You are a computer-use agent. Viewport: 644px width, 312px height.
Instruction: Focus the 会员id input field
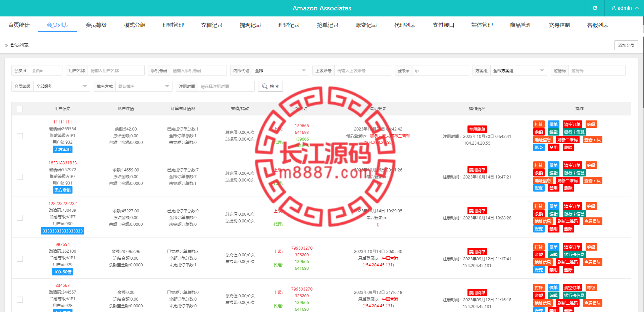(x=46, y=70)
